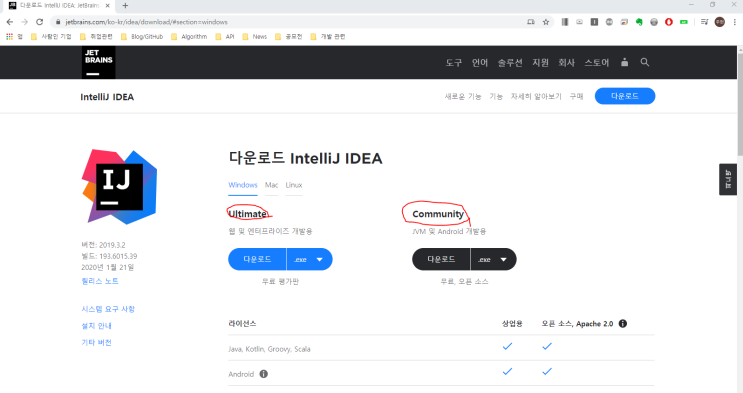Open the 지원 menu in header
The image size is (743, 393).
pos(540,63)
